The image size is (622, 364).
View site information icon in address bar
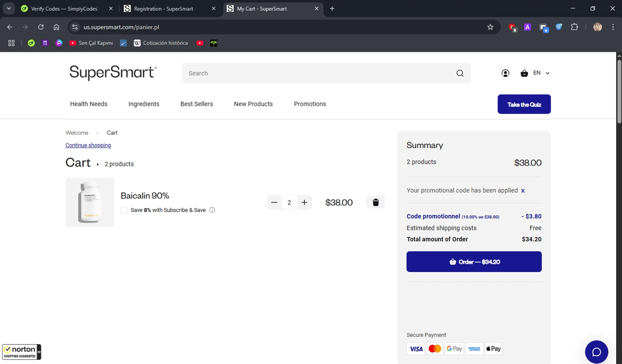75,27
